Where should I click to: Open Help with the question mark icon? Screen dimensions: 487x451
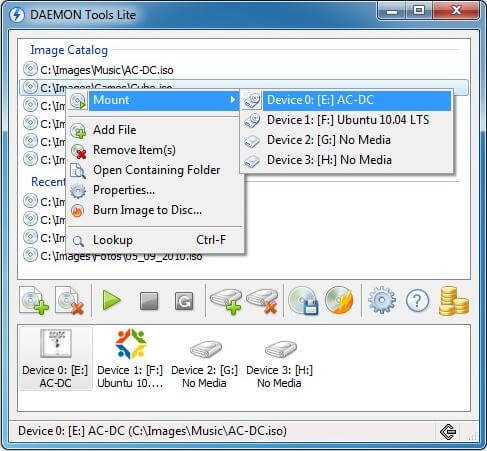pos(417,301)
